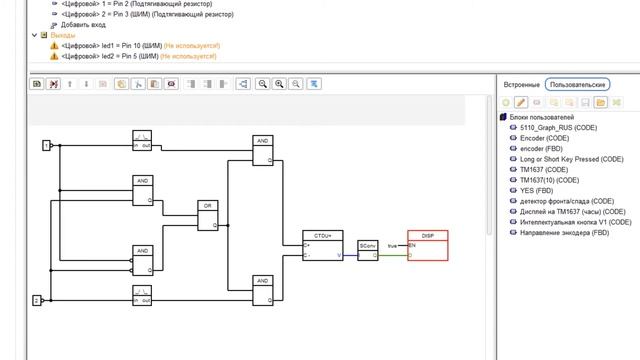Screen dimensions: 640x360
Task: Click the second grey align blocks icon
Action: (x=207, y=84)
